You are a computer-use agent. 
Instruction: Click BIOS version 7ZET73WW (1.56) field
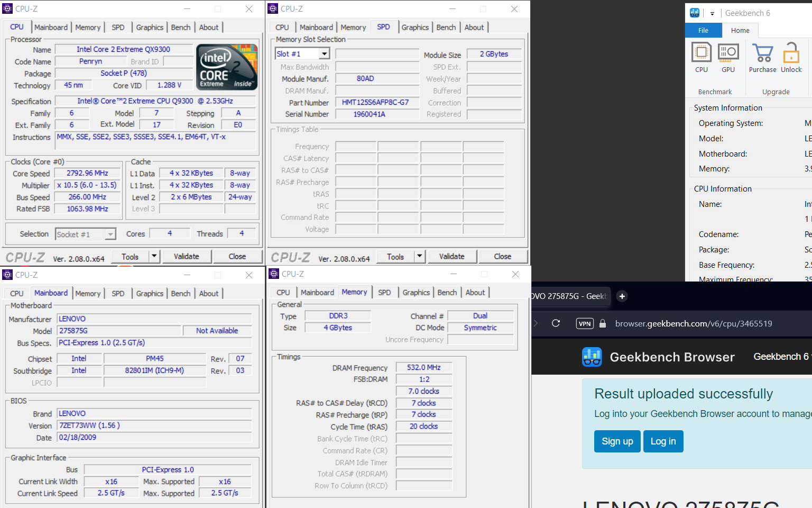point(154,425)
